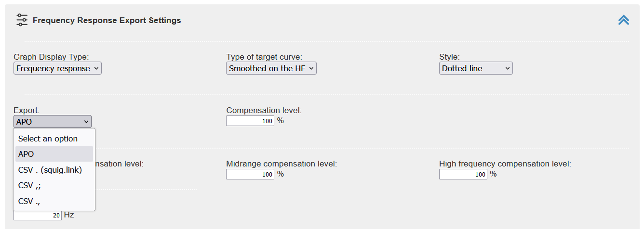The height and width of the screenshot is (229, 644).
Task: Close the Export dropdown showing APO
Action: pos(52,122)
